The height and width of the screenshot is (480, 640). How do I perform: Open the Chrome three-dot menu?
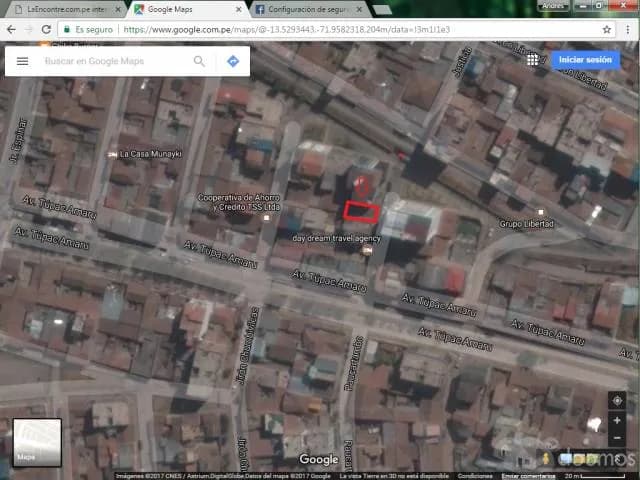pyautogui.click(x=627, y=29)
